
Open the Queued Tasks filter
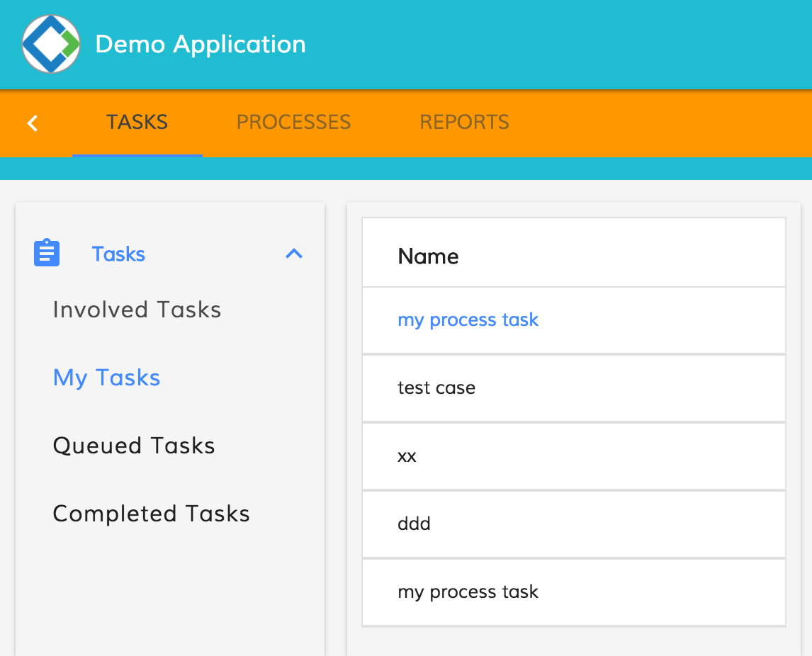pos(134,446)
